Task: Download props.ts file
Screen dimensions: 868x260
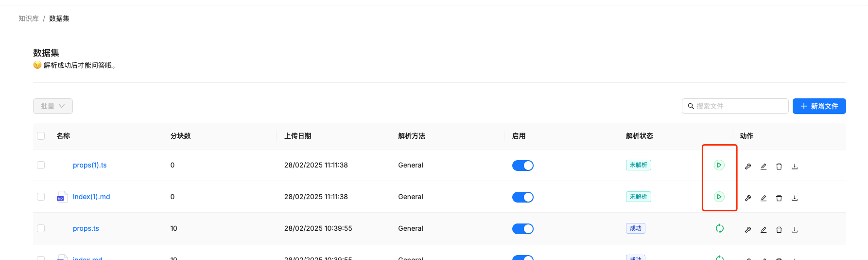Action: pos(795,230)
